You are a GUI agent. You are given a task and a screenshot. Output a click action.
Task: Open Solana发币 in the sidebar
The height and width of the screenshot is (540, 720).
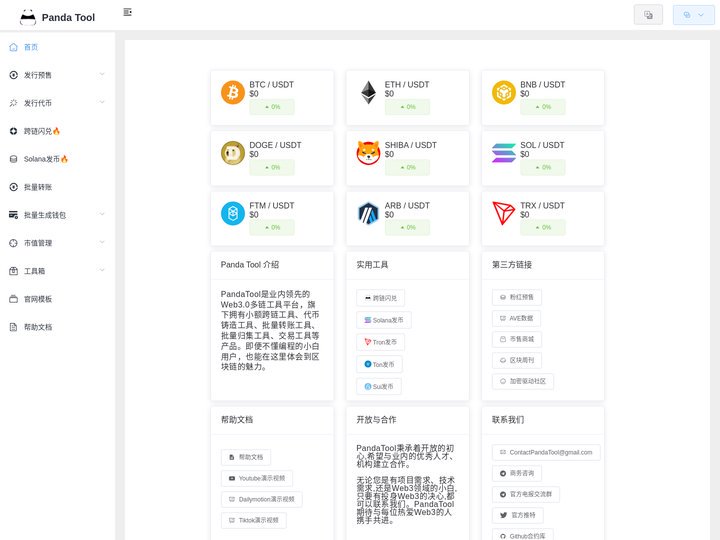[57, 159]
